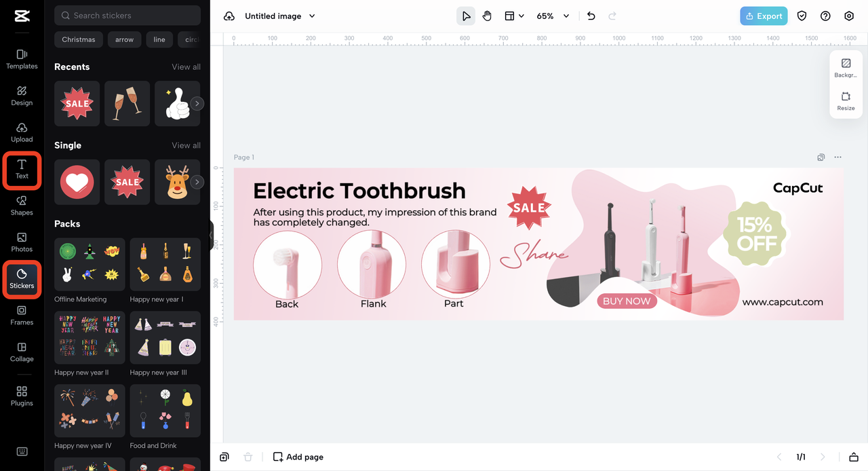
Task: Go to the previous page arrow
Action: [x=779, y=457]
